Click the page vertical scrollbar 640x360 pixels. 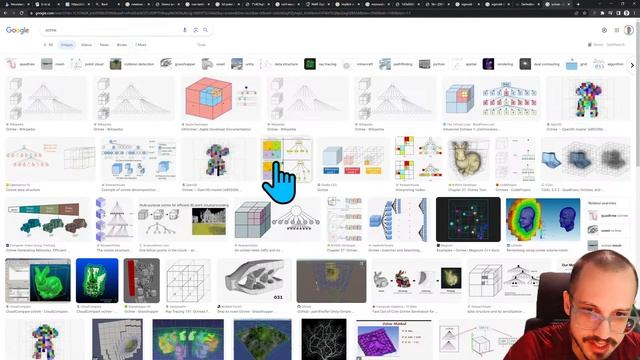click(638, 122)
